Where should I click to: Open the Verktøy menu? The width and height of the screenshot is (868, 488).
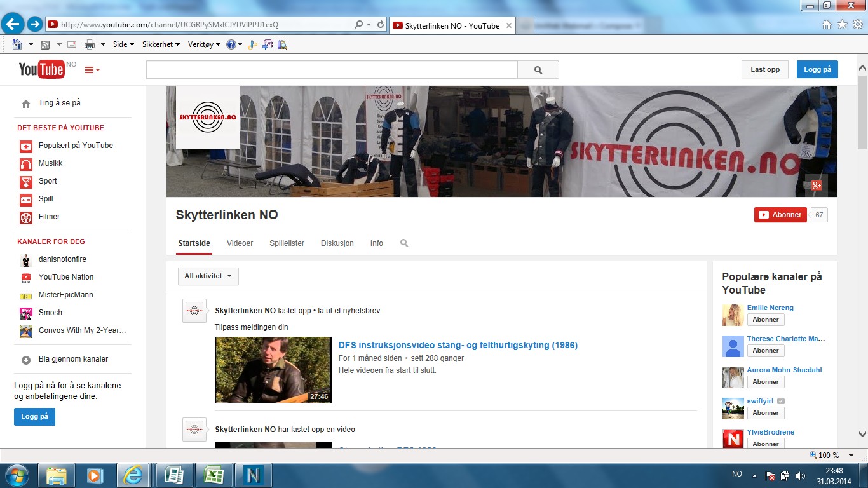(204, 44)
